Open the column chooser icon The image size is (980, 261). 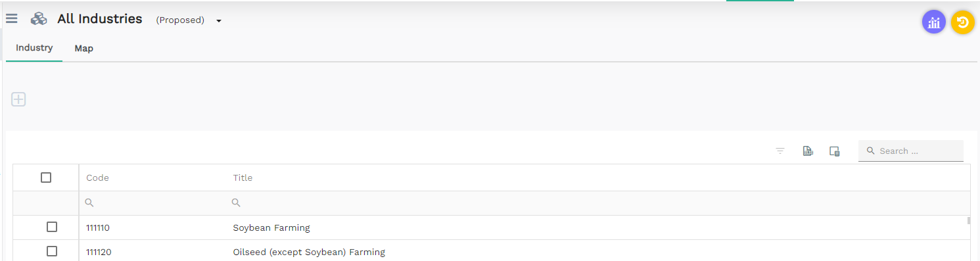pyautogui.click(x=835, y=151)
